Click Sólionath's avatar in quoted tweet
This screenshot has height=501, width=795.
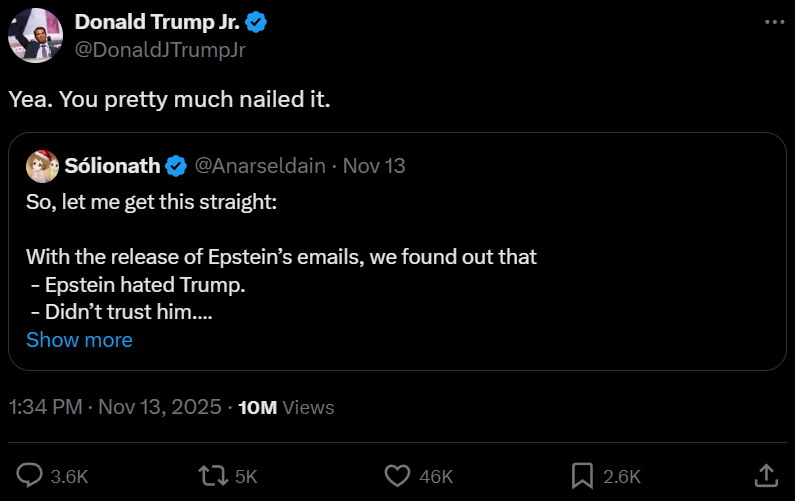(41, 165)
